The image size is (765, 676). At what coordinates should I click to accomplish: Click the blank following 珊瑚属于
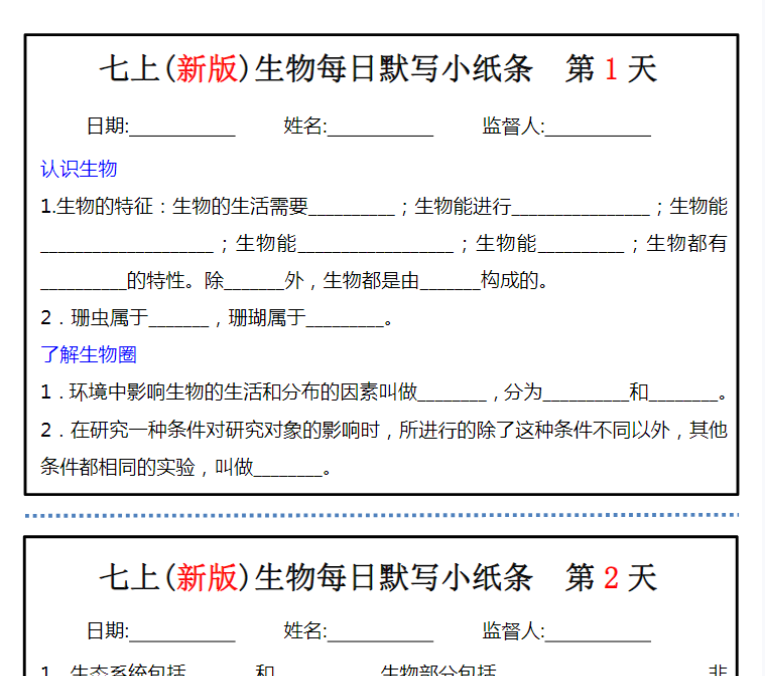pyautogui.click(x=345, y=319)
